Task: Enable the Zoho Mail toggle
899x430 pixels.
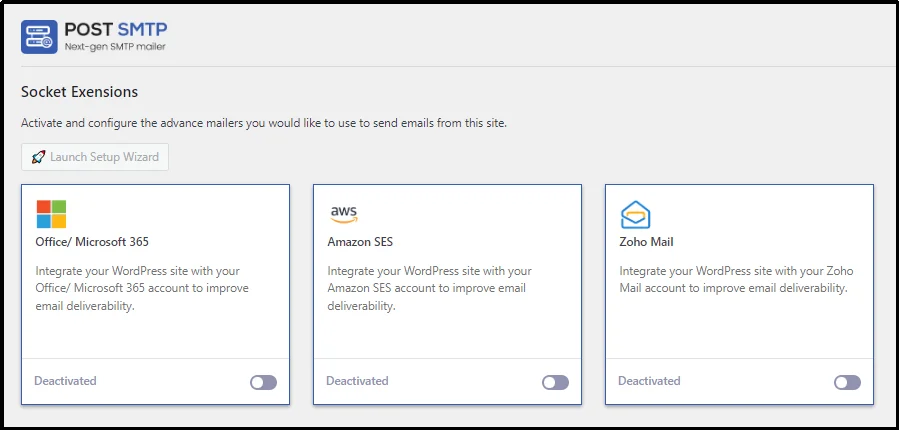Action: point(847,382)
